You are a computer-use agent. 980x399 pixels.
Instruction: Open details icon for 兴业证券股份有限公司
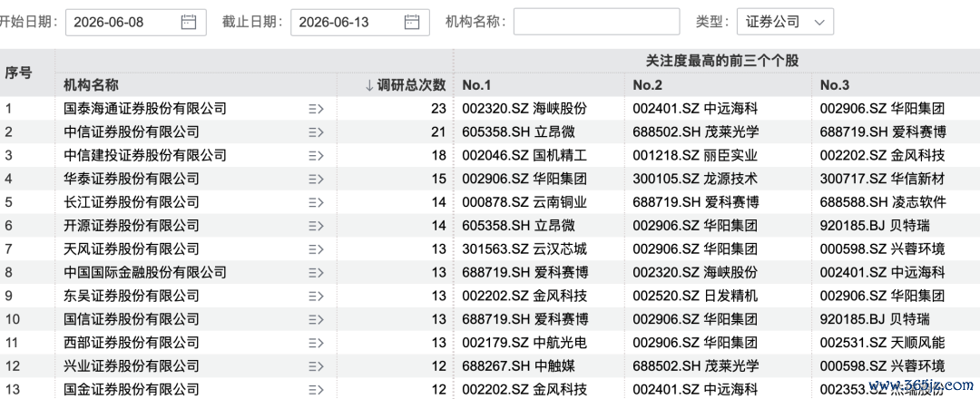316,366
